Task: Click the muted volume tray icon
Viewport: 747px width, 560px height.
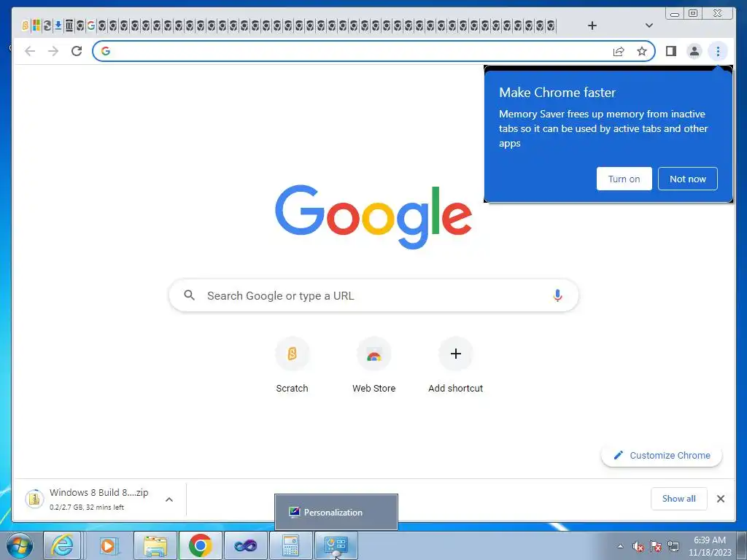Action: (638, 546)
